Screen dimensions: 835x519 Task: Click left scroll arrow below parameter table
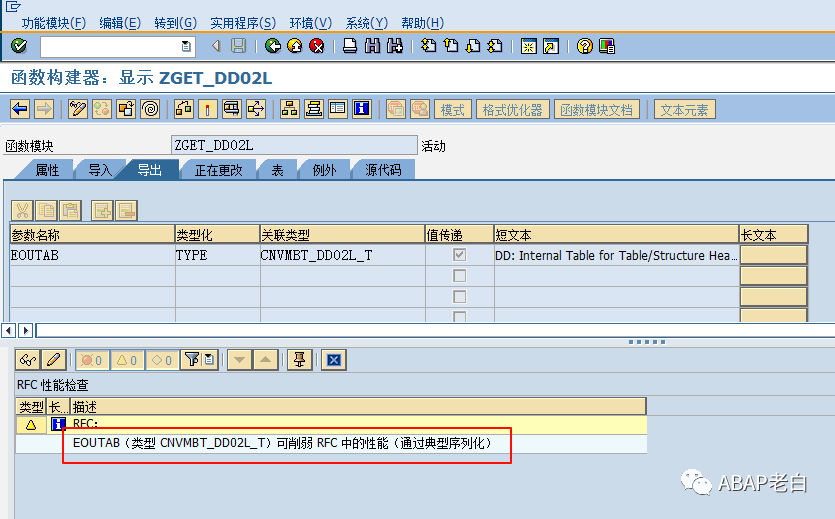[x=8, y=331]
